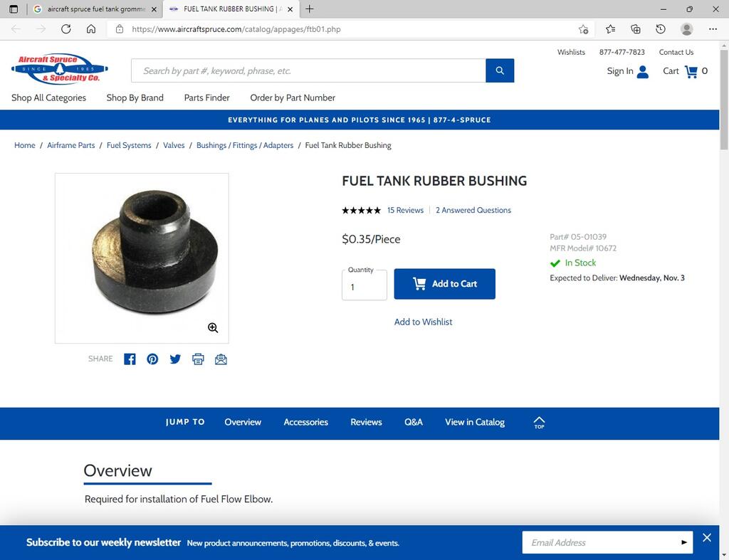Open the shopping cart icon

tap(691, 71)
